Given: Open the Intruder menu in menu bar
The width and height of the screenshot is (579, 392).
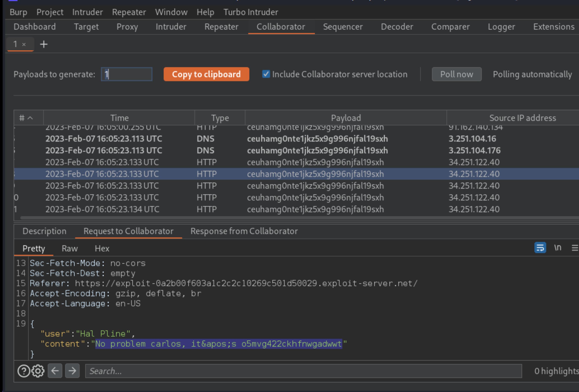Looking at the screenshot, I should coord(87,12).
